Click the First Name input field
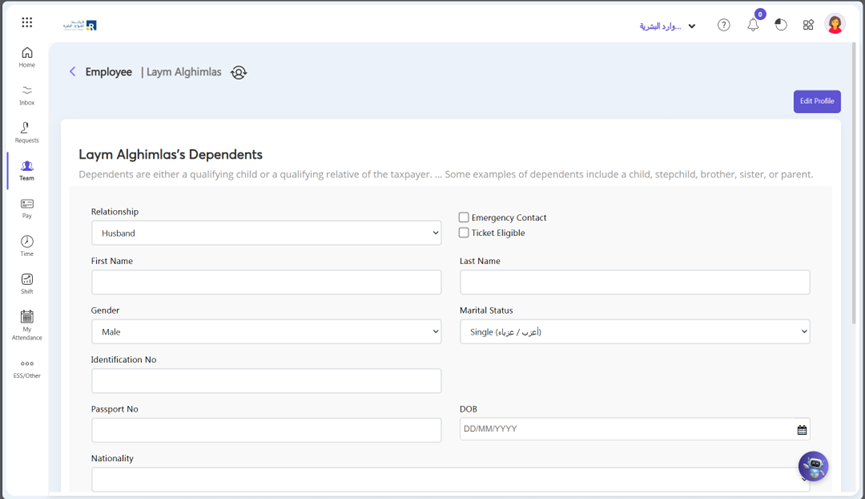Screen dimensions: 865x499 [266, 282]
